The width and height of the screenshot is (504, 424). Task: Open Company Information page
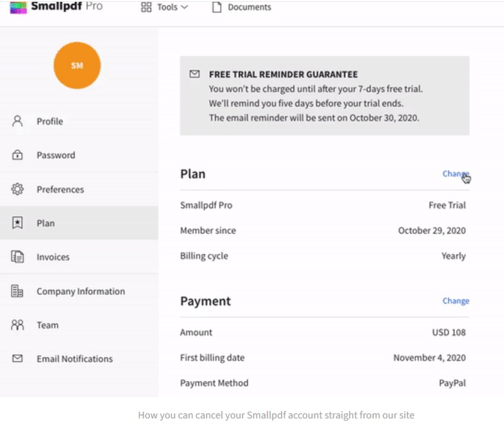coord(79,291)
